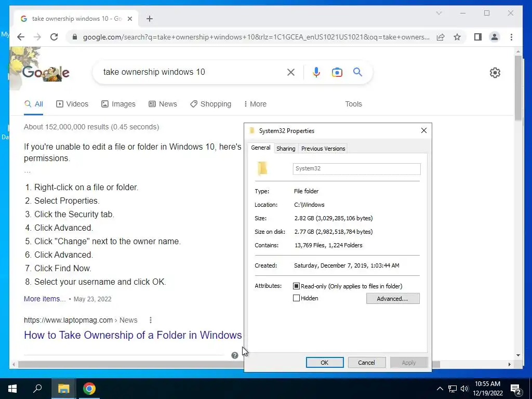Click the 'More items...' link
Image resolution: width=532 pixels, height=399 pixels.
pos(45,299)
